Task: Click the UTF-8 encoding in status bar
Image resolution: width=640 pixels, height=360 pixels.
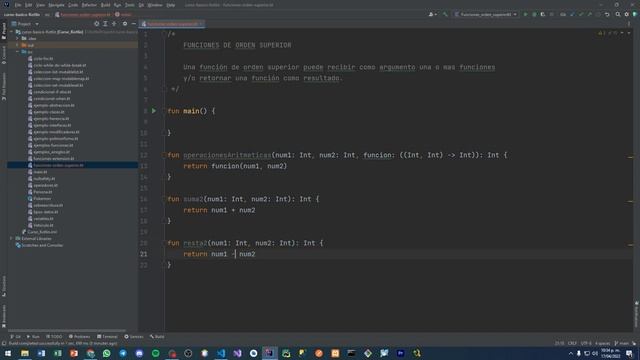Action: pyautogui.click(x=586, y=344)
